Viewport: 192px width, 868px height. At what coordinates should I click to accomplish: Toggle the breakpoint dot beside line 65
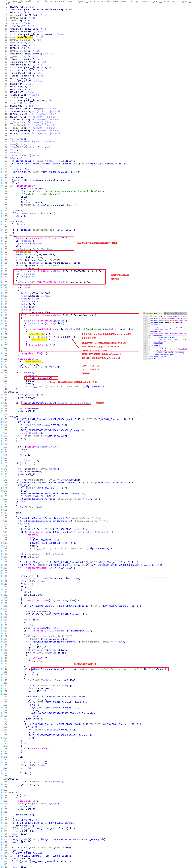pyautogui.click(x=2, y=178)
